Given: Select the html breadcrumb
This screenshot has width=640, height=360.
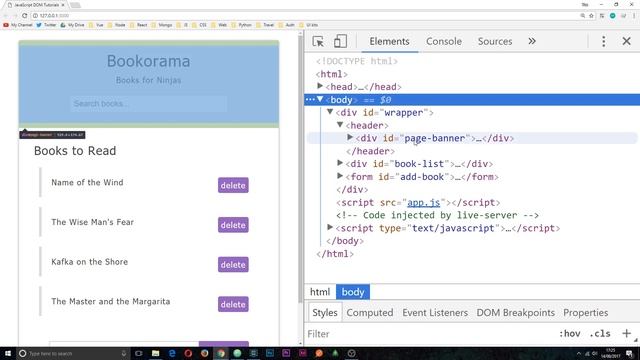Looking at the screenshot, I should coord(320,292).
